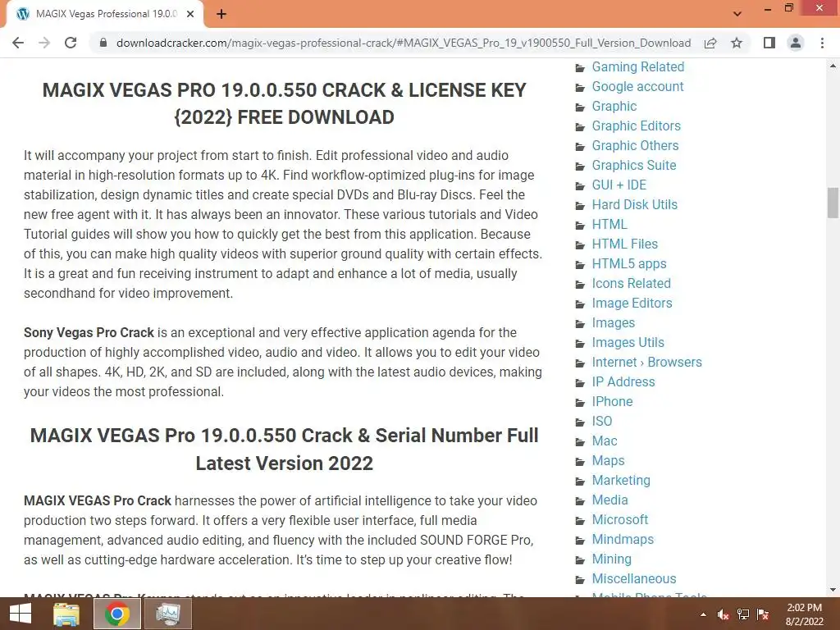The height and width of the screenshot is (630, 840).
Task: Open Marketing category link
Action: click(621, 481)
